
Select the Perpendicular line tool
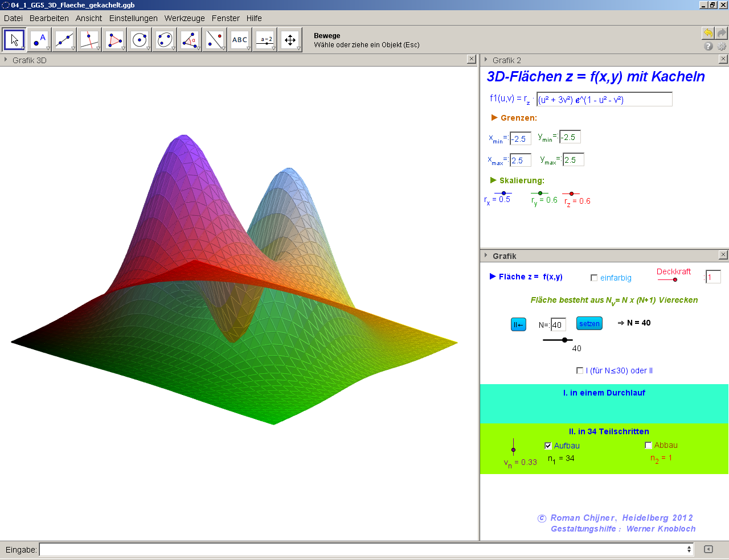tap(89, 40)
